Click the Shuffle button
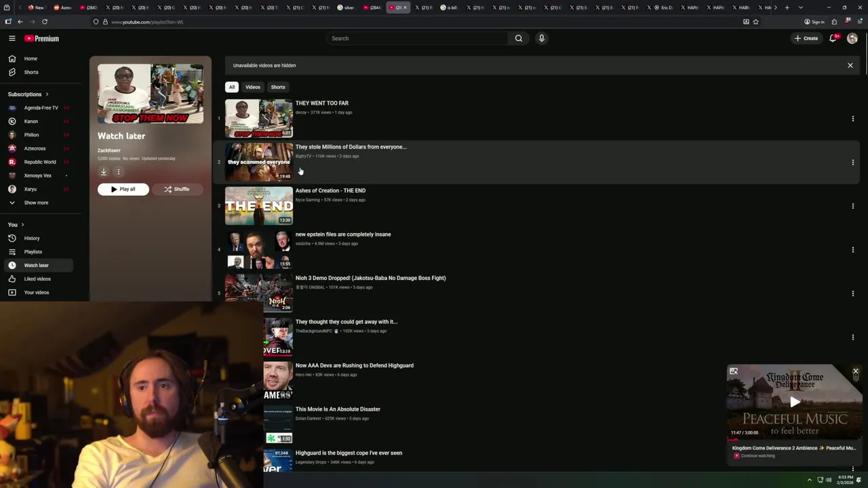 [x=177, y=189]
